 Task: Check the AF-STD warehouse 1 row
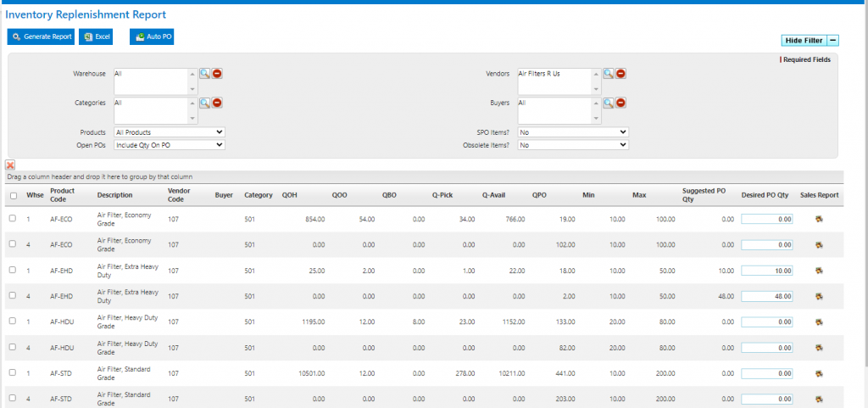(13, 372)
